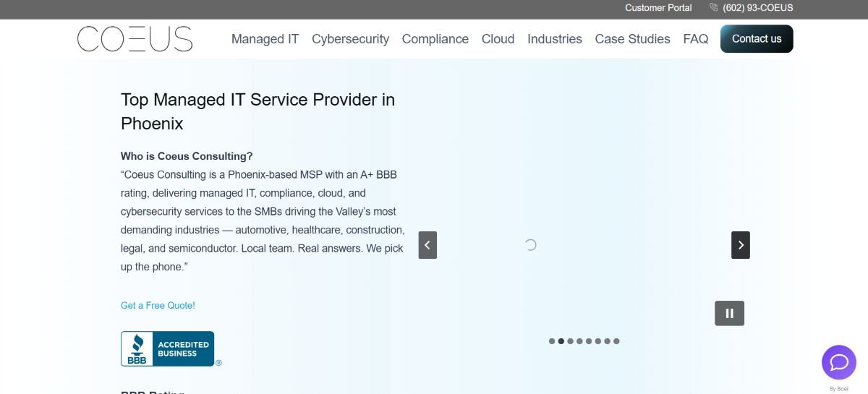
Task: Expand the Industries menu
Action: (555, 39)
